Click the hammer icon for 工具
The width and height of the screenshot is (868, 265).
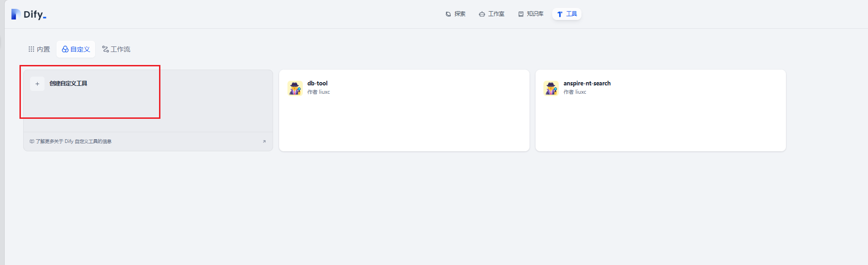(x=560, y=14)
